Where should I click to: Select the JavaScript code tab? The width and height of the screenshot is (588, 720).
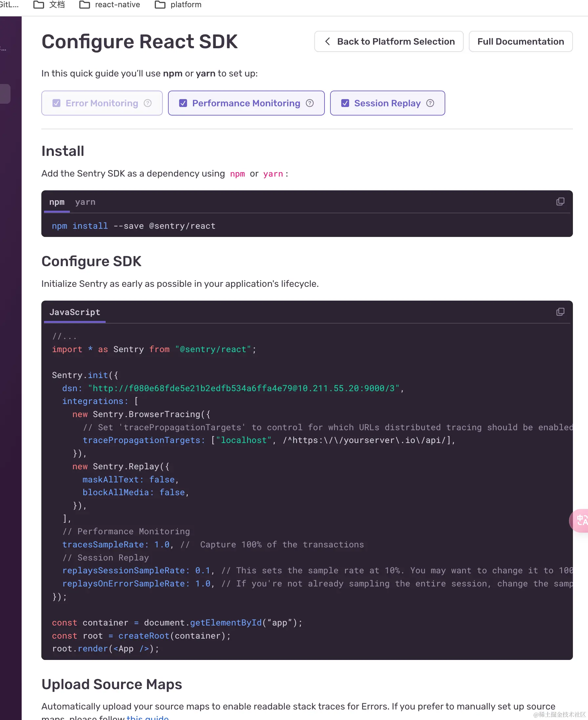click(x=74, y=312)
